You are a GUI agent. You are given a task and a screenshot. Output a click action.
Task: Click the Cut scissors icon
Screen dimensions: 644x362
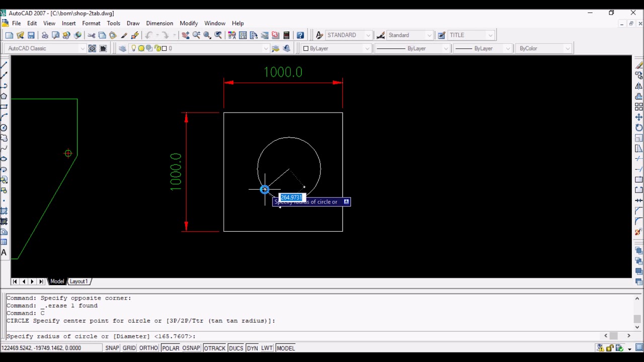coord(91,35)
